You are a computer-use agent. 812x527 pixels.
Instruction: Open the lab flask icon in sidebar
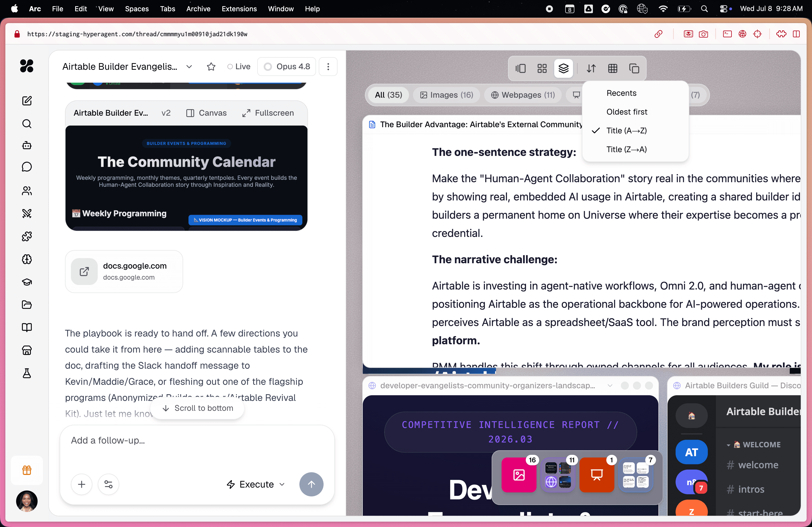pyautogui.click(x=27, y=373)
